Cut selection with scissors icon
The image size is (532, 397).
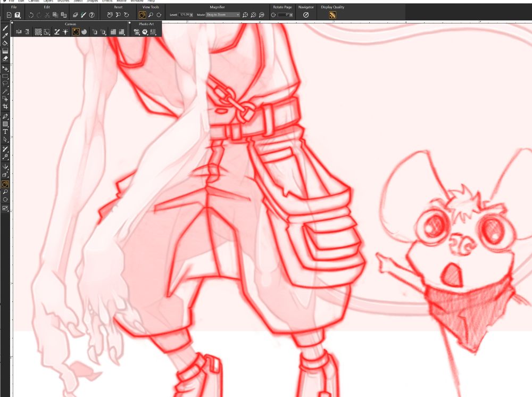(x=47, y=15)
